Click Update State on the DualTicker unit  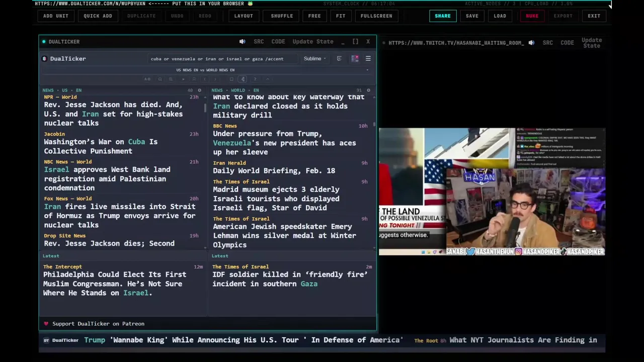[x=313, y=42]
